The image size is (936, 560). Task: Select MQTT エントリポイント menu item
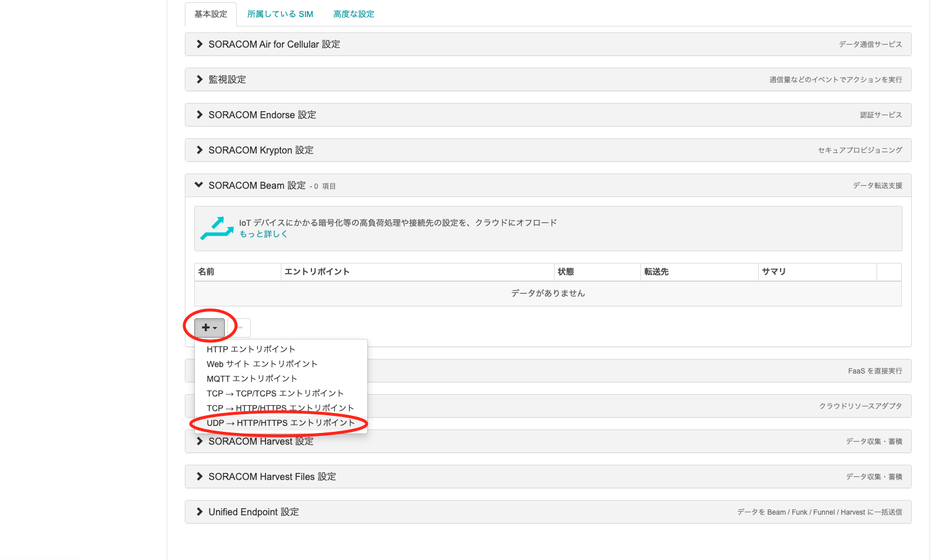(x=281, y=379)
